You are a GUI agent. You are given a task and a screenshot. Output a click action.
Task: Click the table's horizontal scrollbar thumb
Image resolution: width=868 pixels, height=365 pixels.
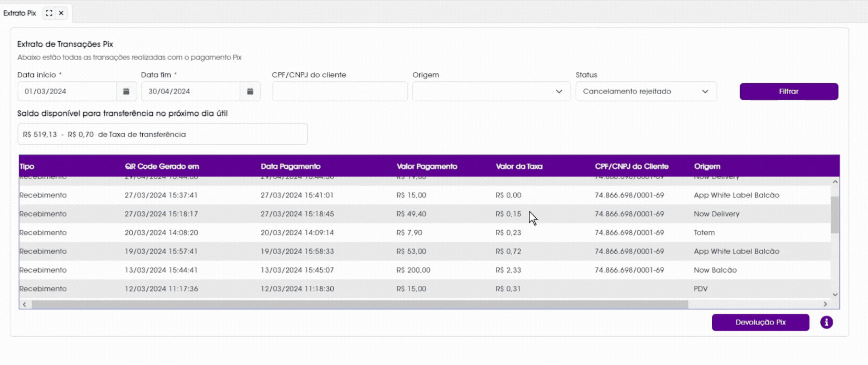pyautogui.click(x=360, y=304)
